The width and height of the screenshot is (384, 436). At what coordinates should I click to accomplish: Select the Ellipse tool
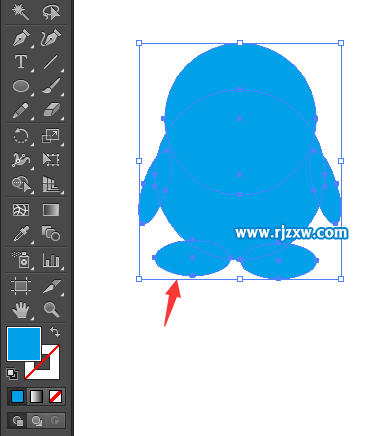21,86
